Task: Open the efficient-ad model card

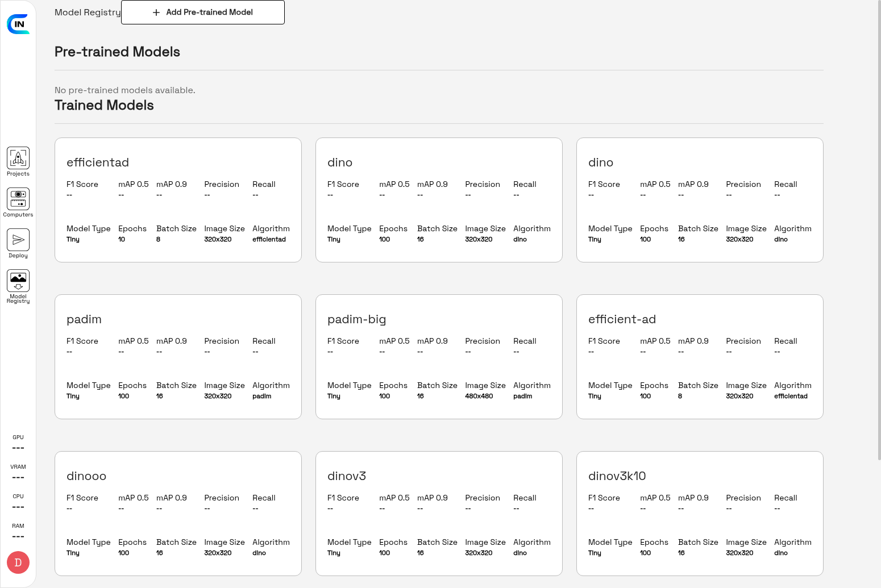Action: [x=699, y=357]
